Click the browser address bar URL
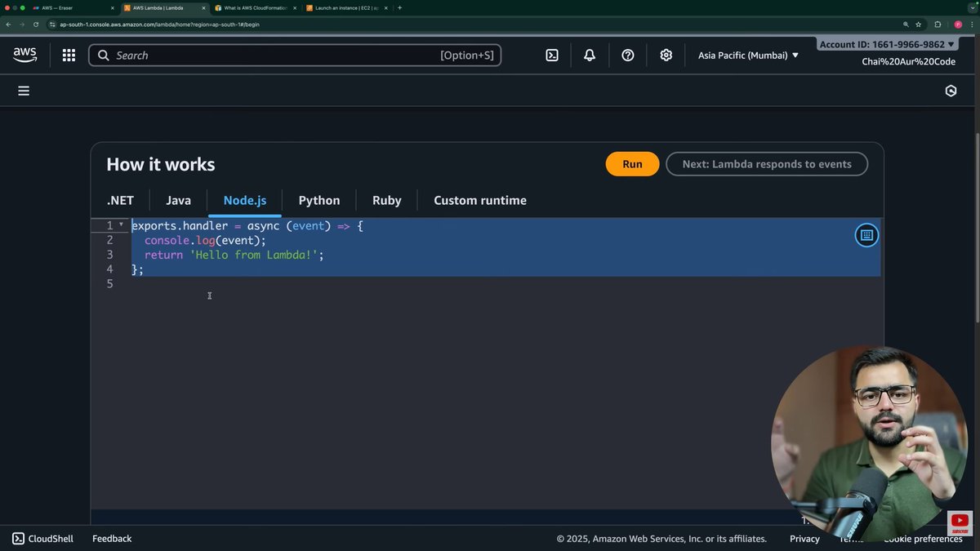The image size is (980, 551). click(x=159, y=24)
